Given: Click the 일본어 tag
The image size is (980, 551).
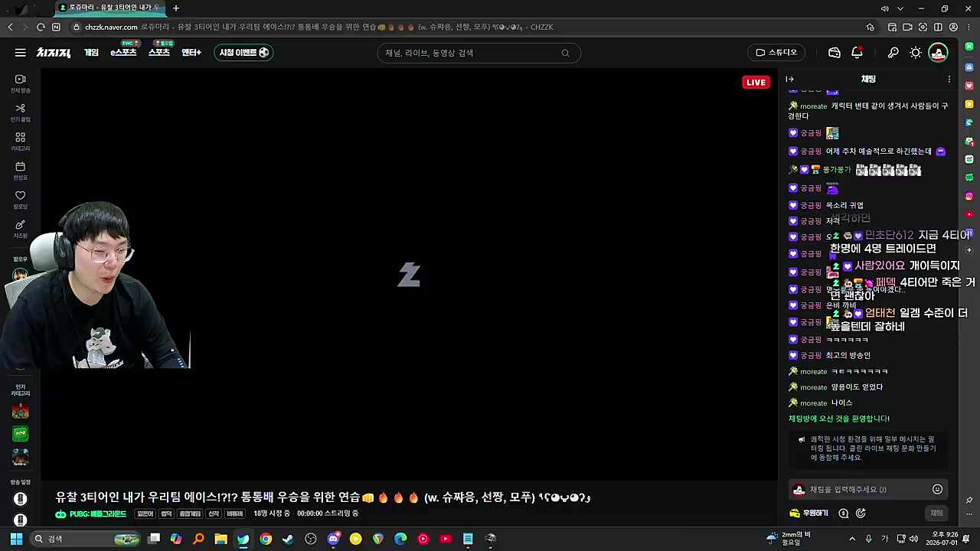Looking at the screenshot, I should pyautogui.click(x=145, y=514).
